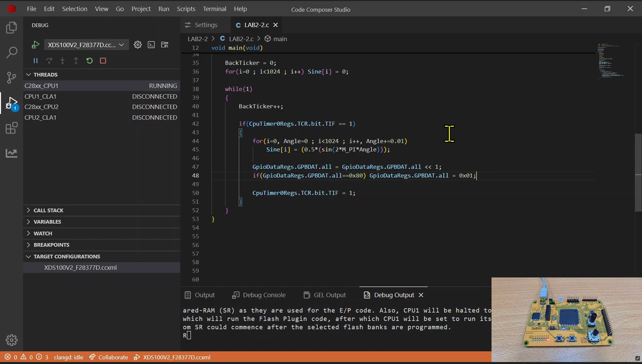Open the Extensions view icon
The height and width of the screenshot is (364, 642).
pos(11,128)
